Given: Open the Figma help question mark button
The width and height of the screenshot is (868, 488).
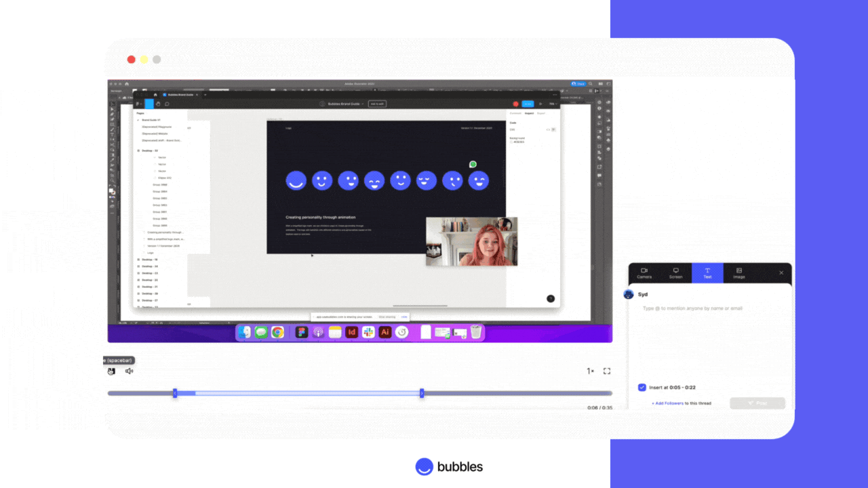Looking at the screenshot, I should click(551, 298).
